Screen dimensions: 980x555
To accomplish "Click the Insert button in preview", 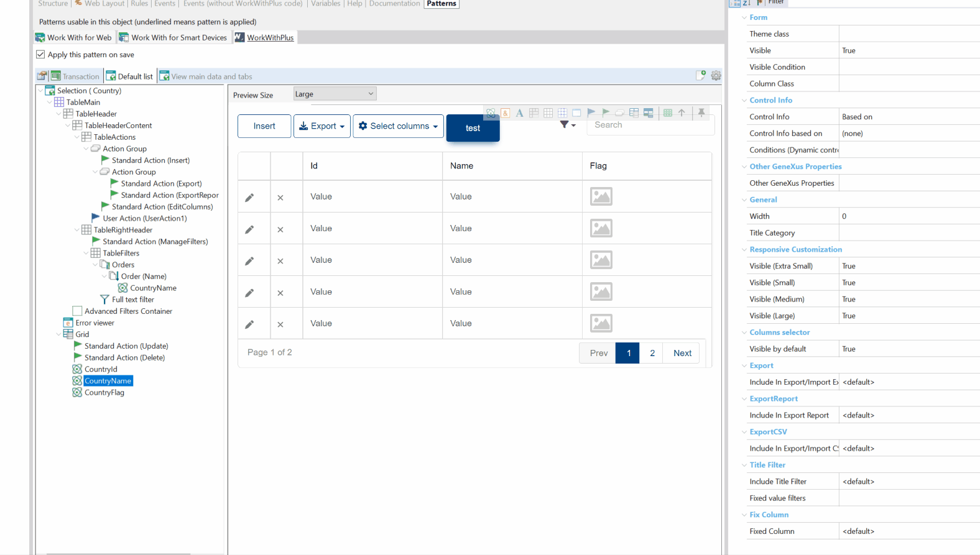I will 264,126.
